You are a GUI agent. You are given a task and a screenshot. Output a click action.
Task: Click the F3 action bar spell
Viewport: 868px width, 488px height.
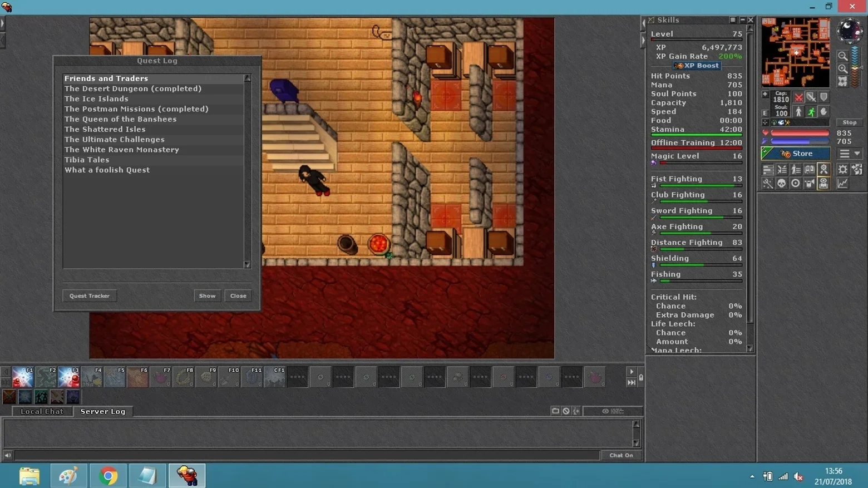pos(68,377)
